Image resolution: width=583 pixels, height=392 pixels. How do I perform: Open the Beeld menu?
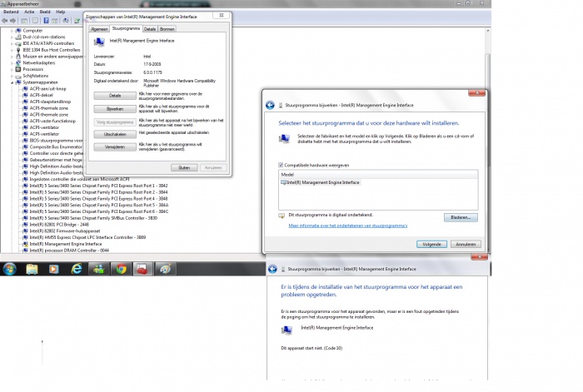click(x=45, y=12)
